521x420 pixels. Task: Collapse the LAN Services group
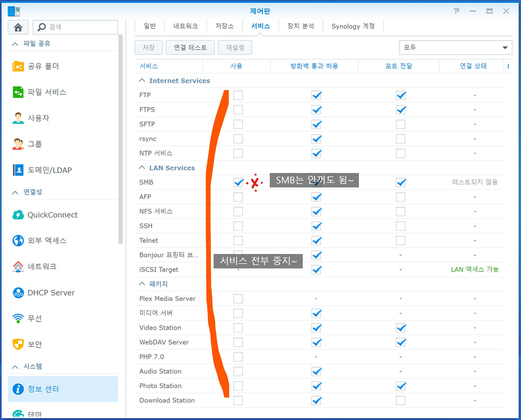(142, 168)
